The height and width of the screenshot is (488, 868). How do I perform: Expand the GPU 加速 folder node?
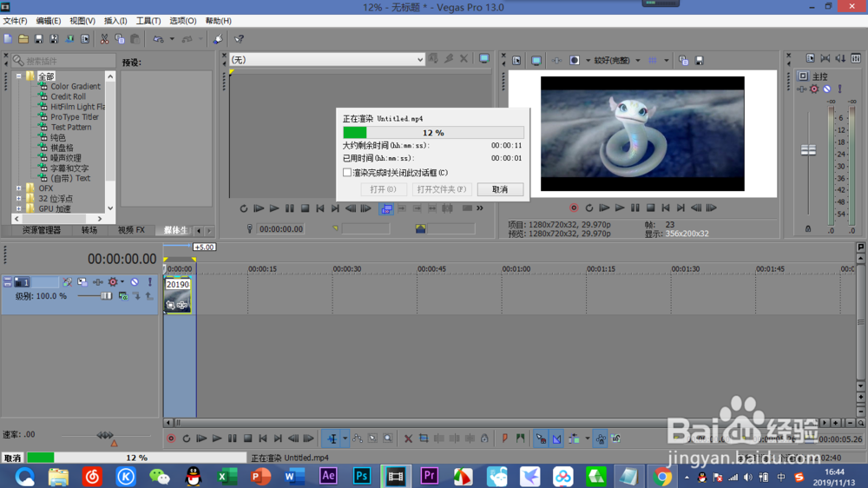click(x=19, y=208)
